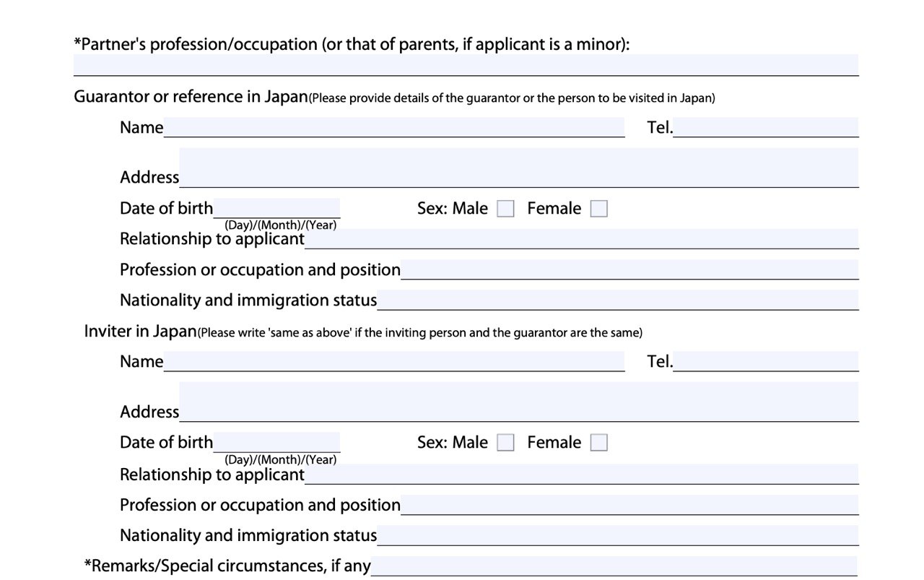Select the guarantor Tel. field
Screen dimensions: 924x580
(766, 127)
